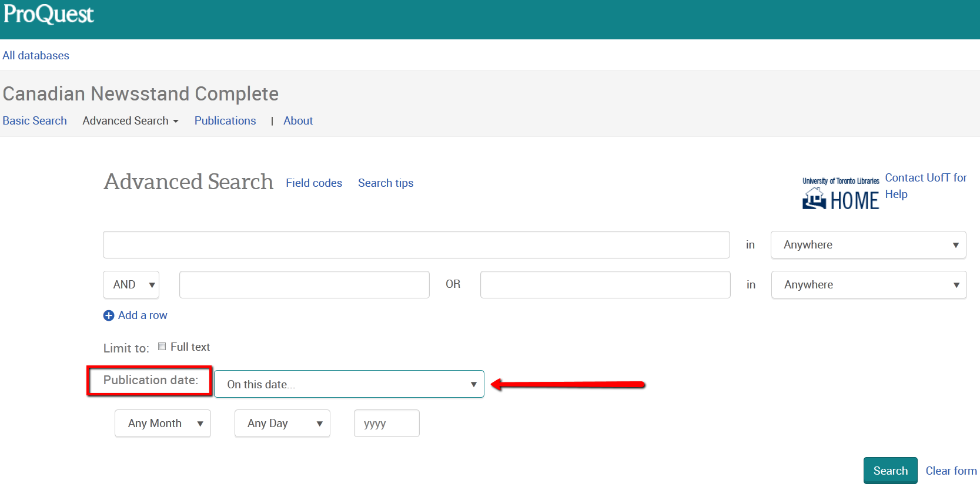Open the Any Month dropdown
The height and width of the screenshot is (487, 980).
click(x=163, y=423)
